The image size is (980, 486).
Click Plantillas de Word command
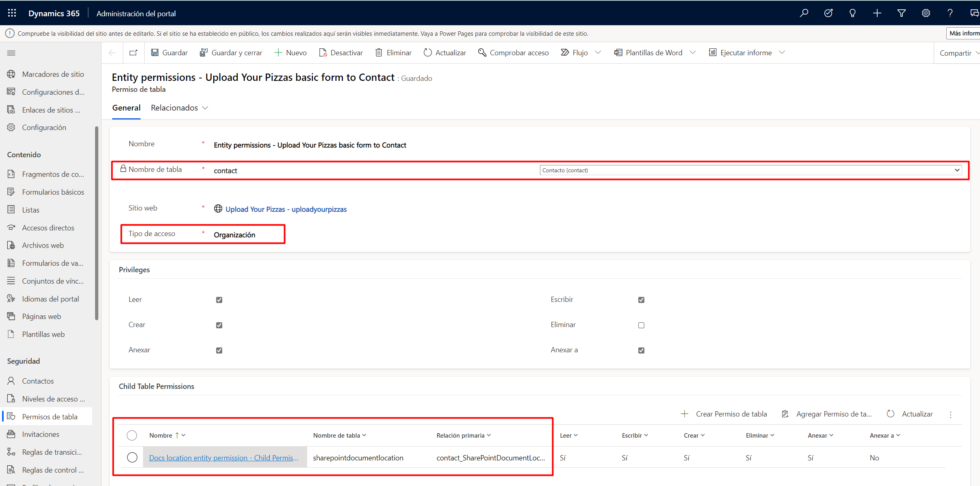point(648,53)
